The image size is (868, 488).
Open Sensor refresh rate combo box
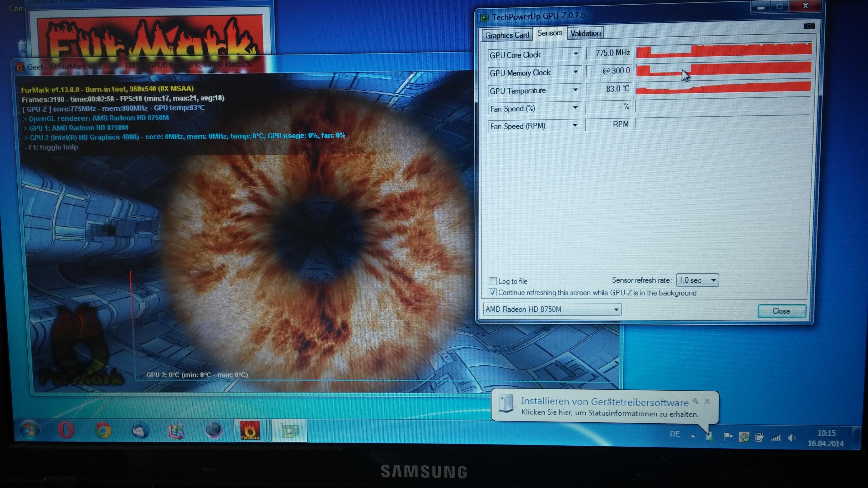[x=697, y=280]
